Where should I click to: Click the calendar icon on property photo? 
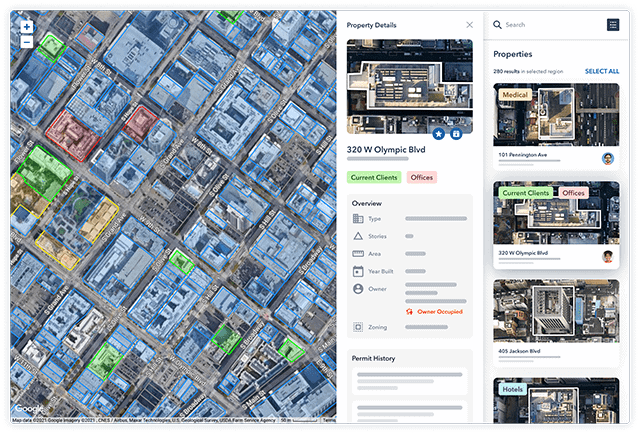[x=456, y=133]
